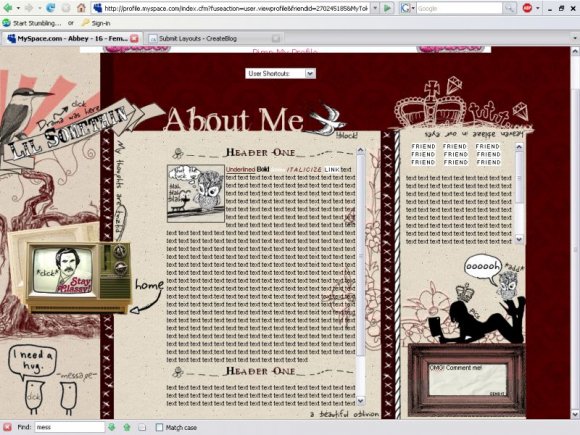The image size is (580, 435).
Task: Click the friends box scroll down arrow
Action: pyautogui.click(x=519, y=239)
